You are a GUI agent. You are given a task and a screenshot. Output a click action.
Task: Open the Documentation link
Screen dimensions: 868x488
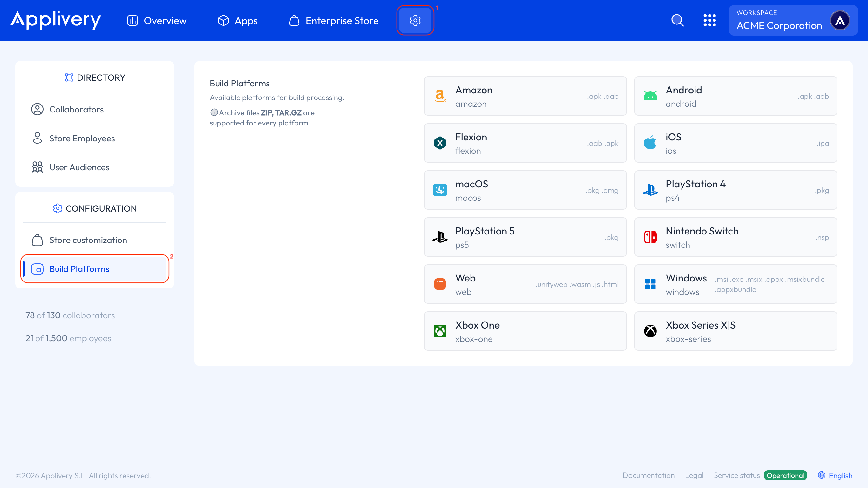pyautogui.click(x=648, y=476)
